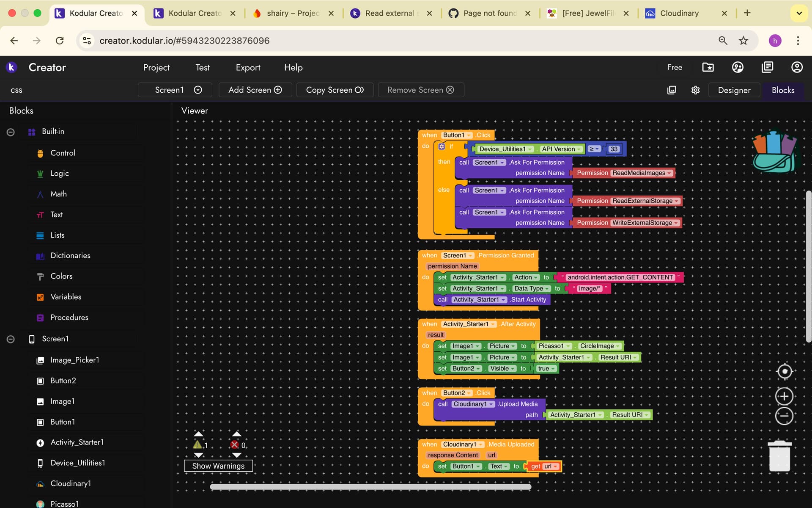This screenshot has width=812, height=508.
Task: Click the if block mutator gear icon
Action: click(x=442, y=146)
